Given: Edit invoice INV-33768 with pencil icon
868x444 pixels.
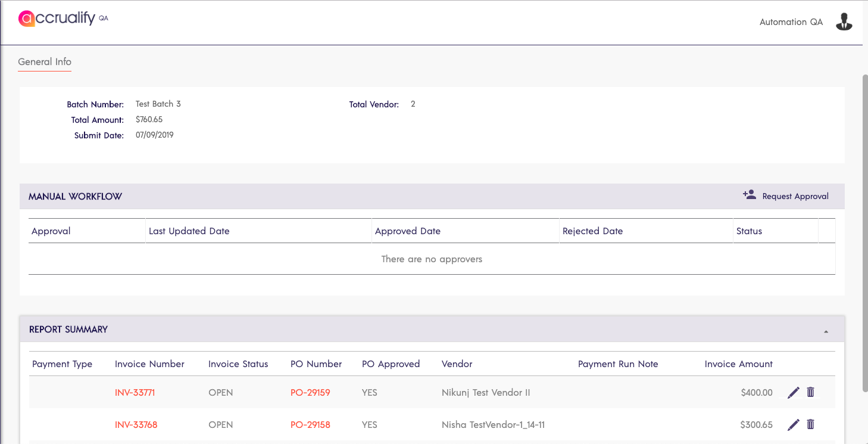Looking at the screenshot, I should tap(794, 425).
